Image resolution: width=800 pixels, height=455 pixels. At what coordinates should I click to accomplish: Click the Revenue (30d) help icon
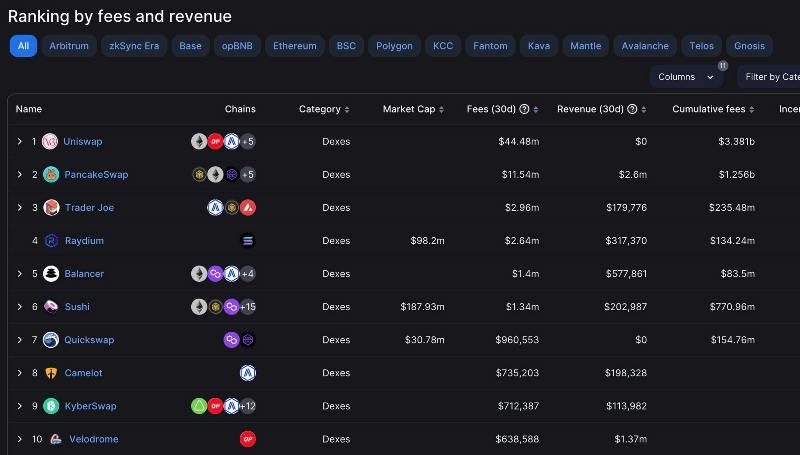coord(632,109)
